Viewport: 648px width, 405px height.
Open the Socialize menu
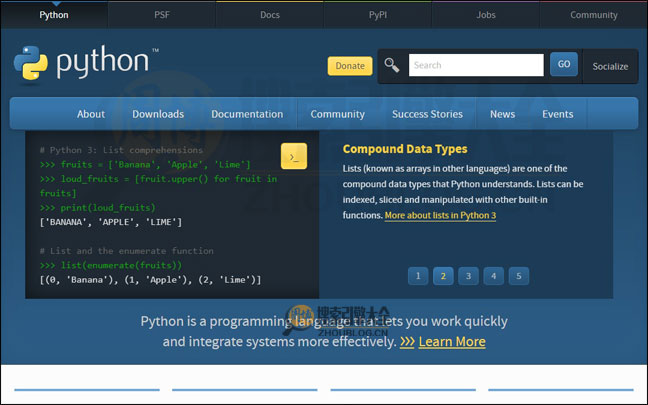(x=610, y=67)
